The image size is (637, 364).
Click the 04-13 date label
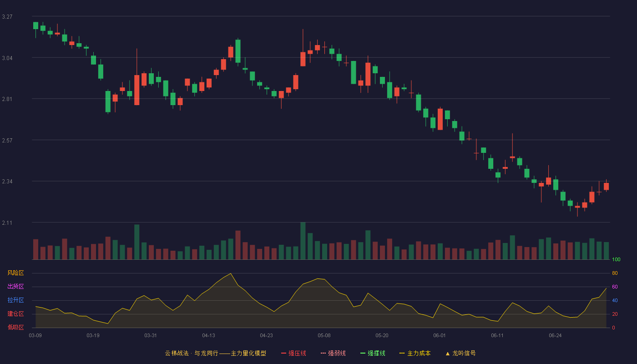tap(208, 335)
